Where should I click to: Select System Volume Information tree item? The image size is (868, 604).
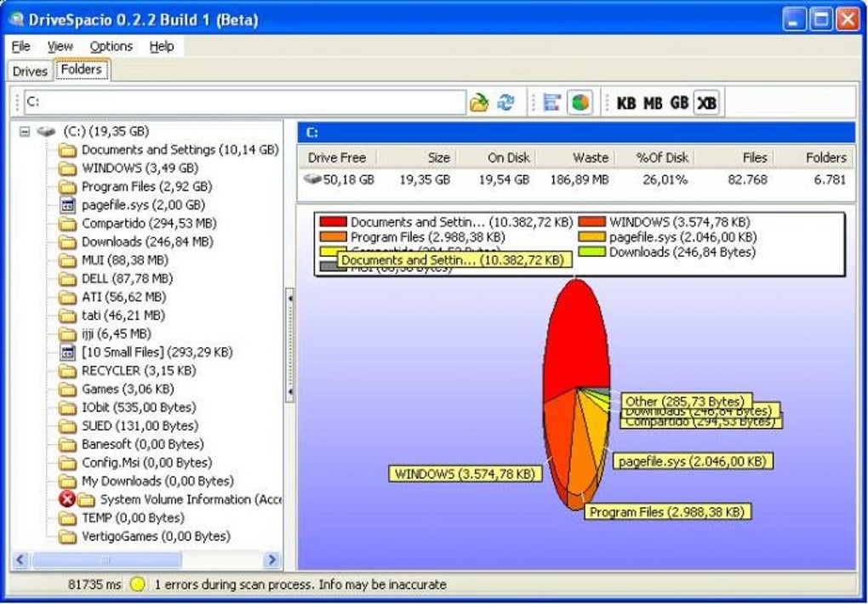[x=191, y=500]
